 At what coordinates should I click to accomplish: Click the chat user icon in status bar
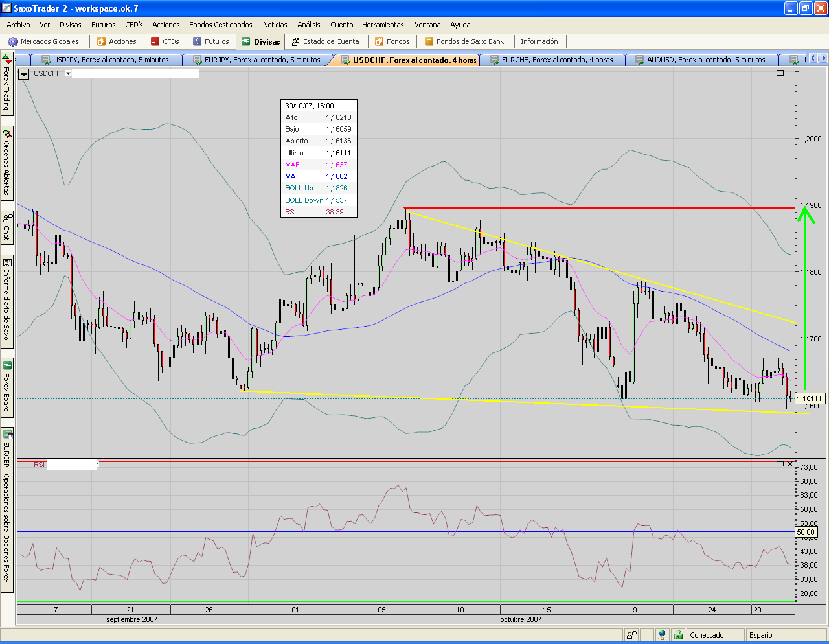[631, 635]
